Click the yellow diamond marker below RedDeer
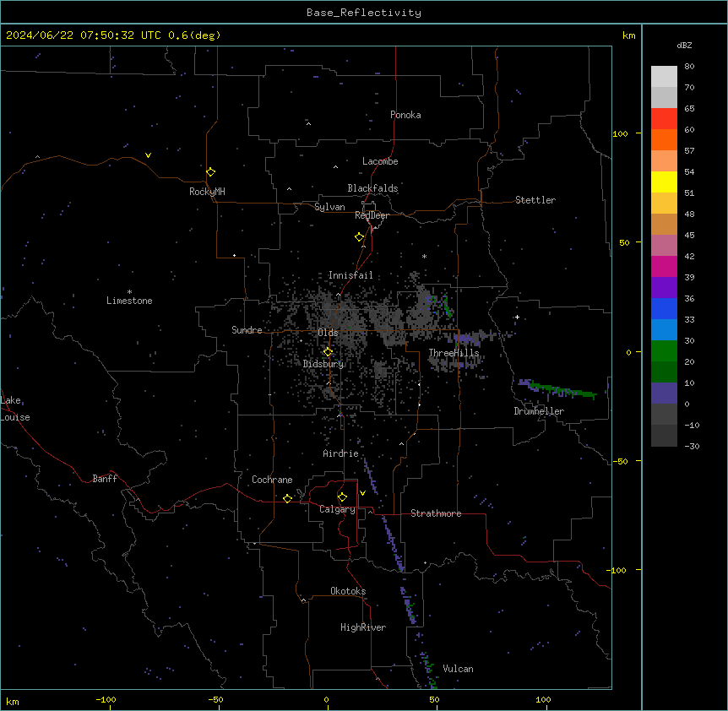Image resolution: width=728 pixels, height=711 pixels. (x=359, y=237)
